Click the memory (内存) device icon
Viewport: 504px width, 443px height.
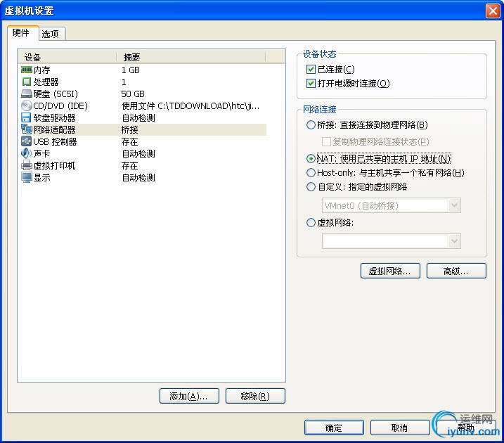point(26,70)
